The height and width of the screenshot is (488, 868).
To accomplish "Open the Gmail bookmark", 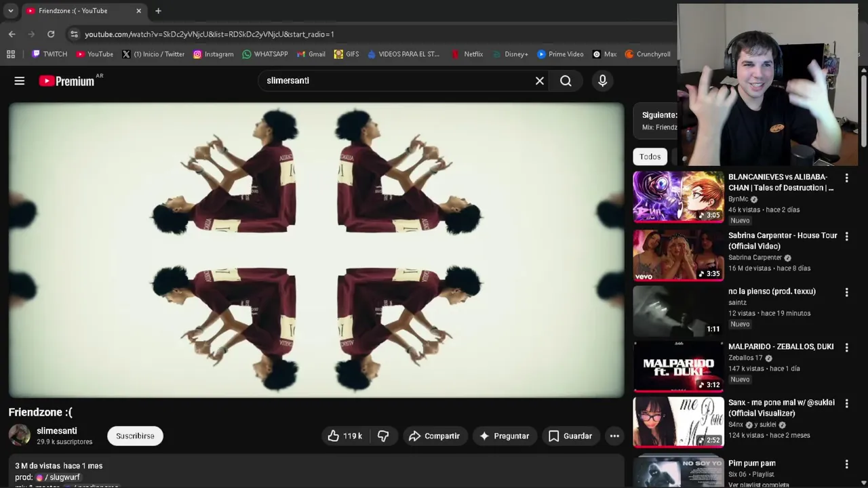I will point(311,54).
